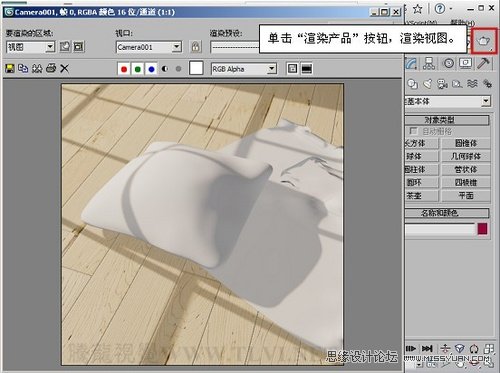The height and width of the screenshot is (373, 500).
Task: Open the RGB Alpha channel dropdown
Action: click(244, 69)
